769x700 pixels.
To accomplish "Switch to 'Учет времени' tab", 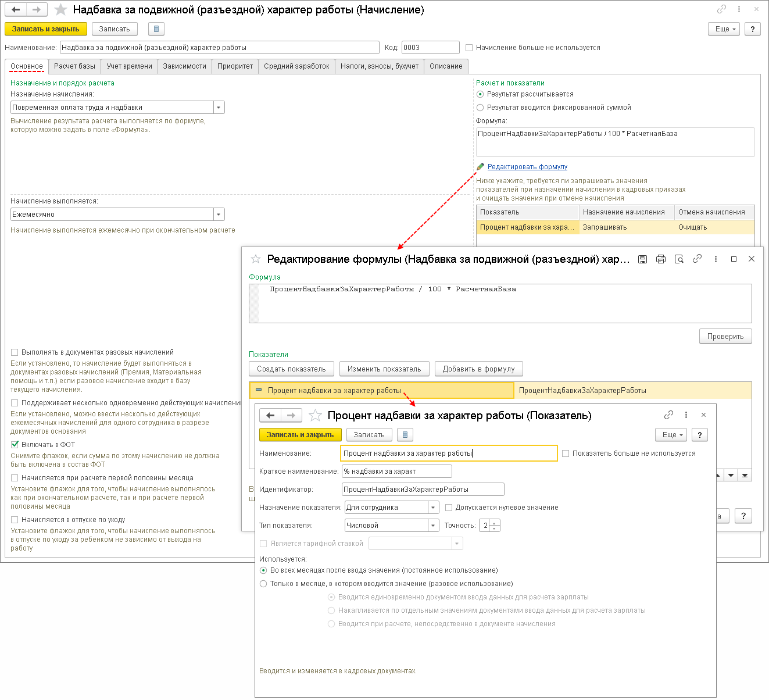I will click(130, 66).
